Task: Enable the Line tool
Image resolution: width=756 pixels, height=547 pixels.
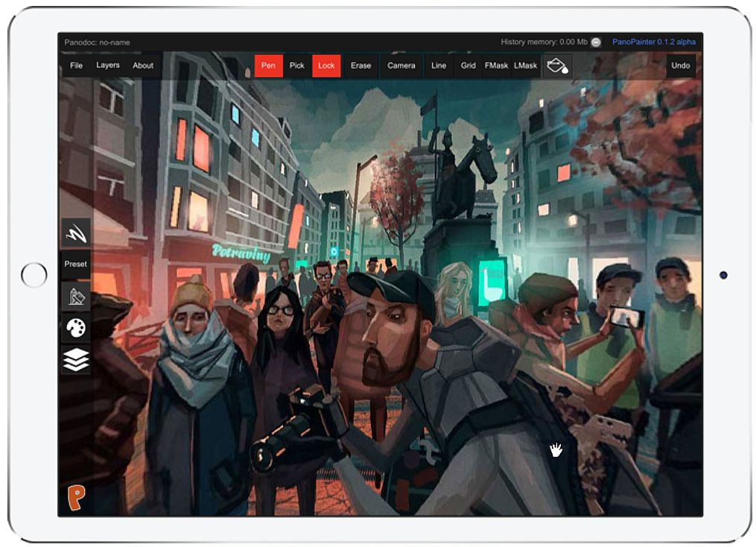Action: [x=439, y=66]
